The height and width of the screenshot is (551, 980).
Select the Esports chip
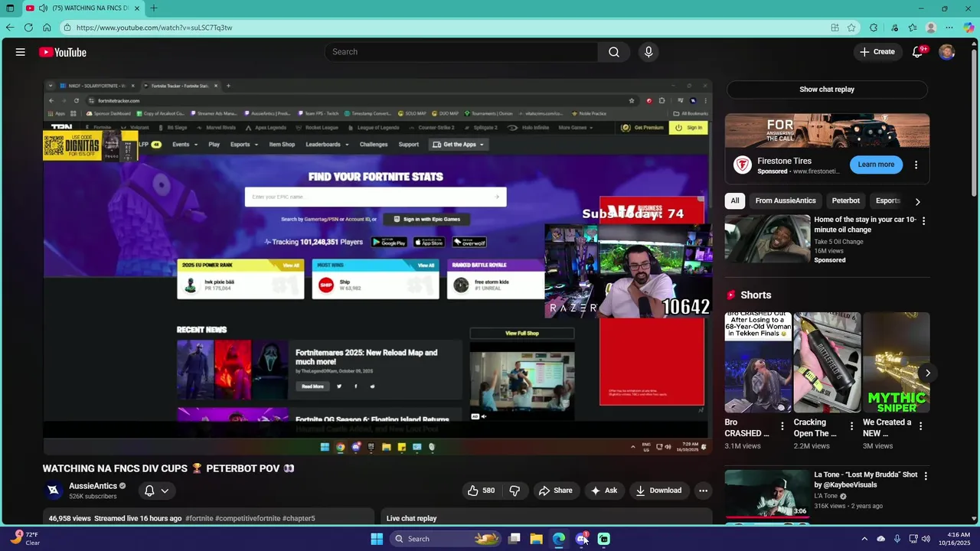coord(887,201)
